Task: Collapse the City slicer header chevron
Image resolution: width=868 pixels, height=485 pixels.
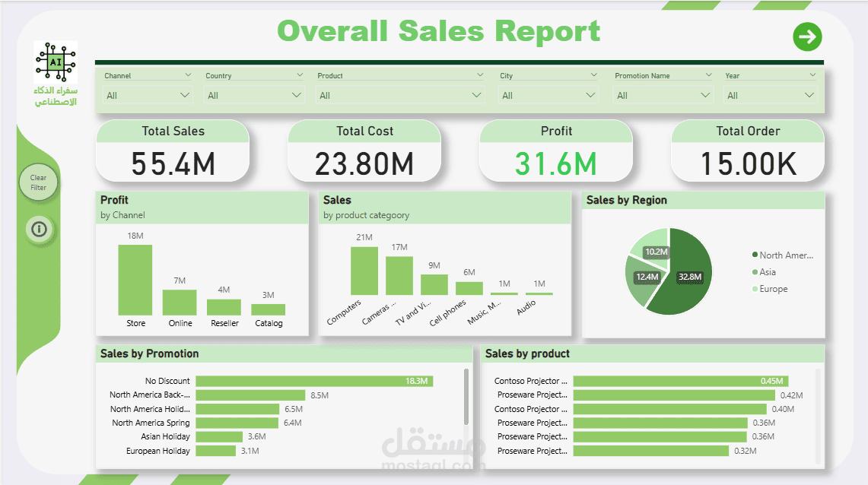Action: click(x=593, y=74)
